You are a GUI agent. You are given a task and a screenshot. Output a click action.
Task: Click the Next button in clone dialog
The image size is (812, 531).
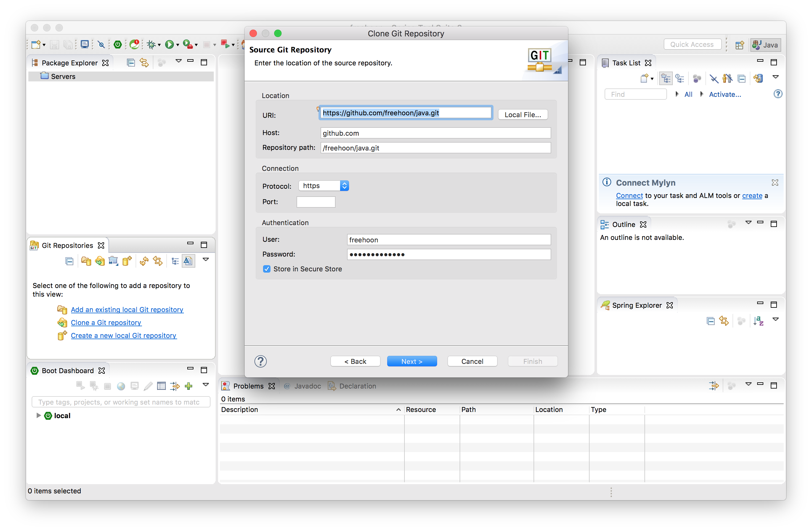(x=412, y=361)
